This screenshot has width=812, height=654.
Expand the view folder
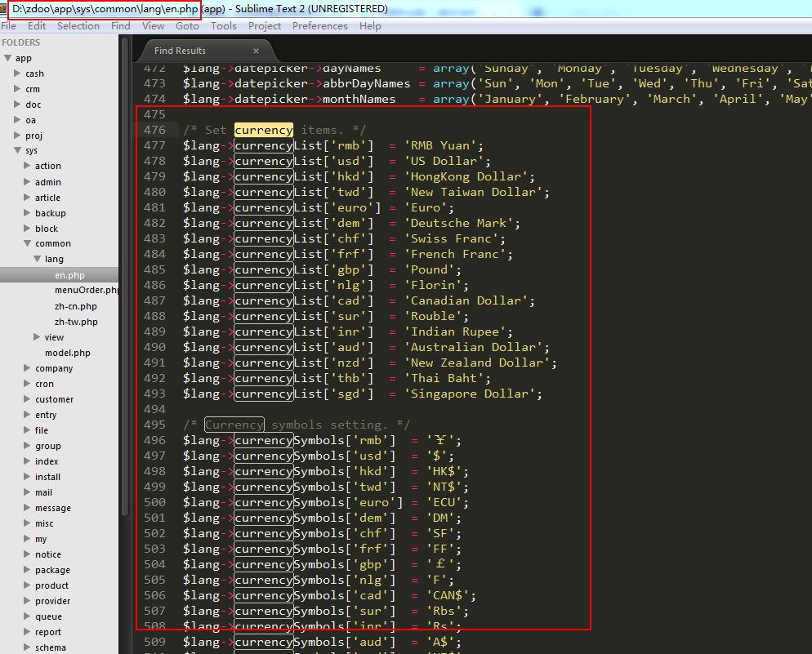coord(38,337)
